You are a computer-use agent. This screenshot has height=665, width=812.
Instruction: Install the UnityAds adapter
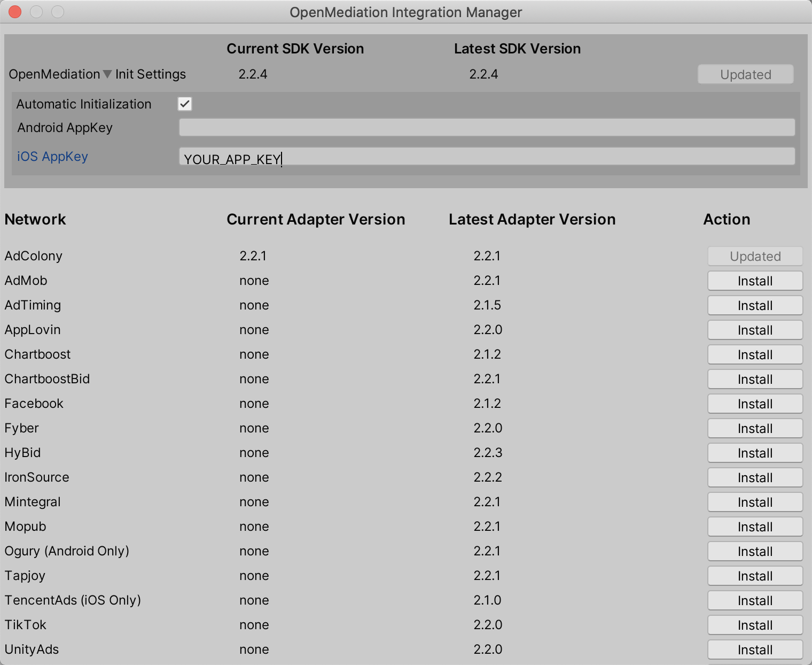(755, 649)
